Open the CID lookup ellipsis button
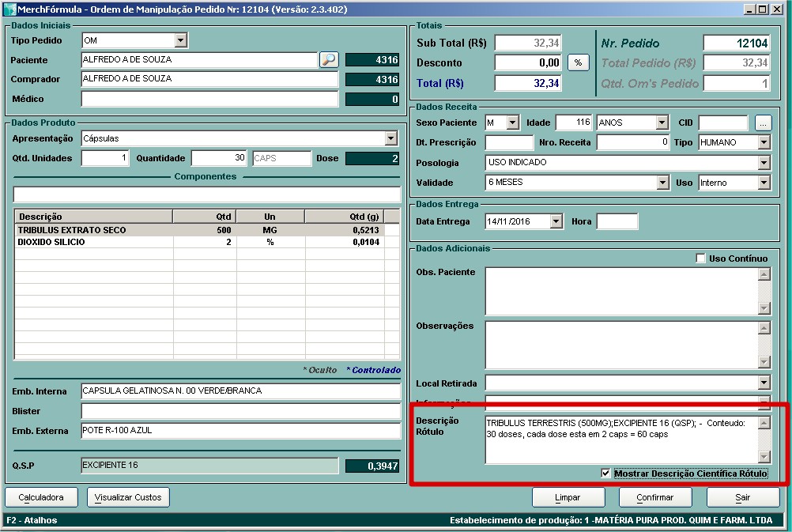 (x=763, y=123)
